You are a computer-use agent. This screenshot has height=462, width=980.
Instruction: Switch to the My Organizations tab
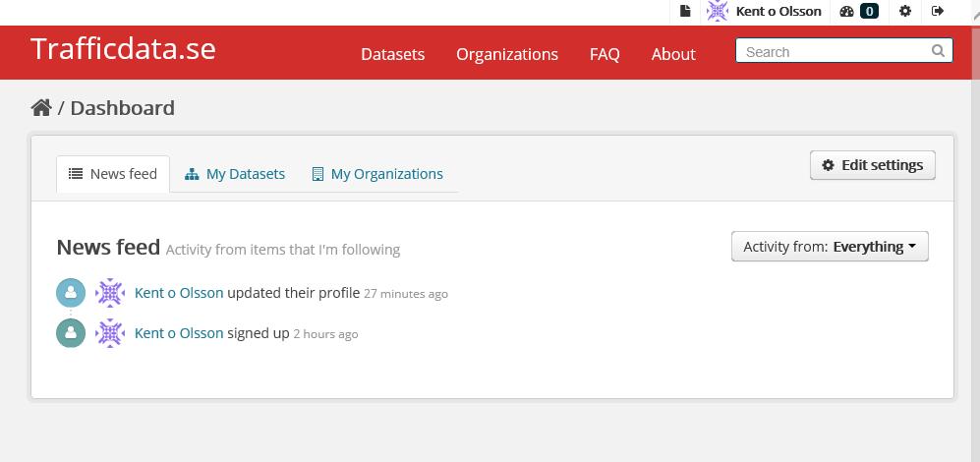click(377, 174)
